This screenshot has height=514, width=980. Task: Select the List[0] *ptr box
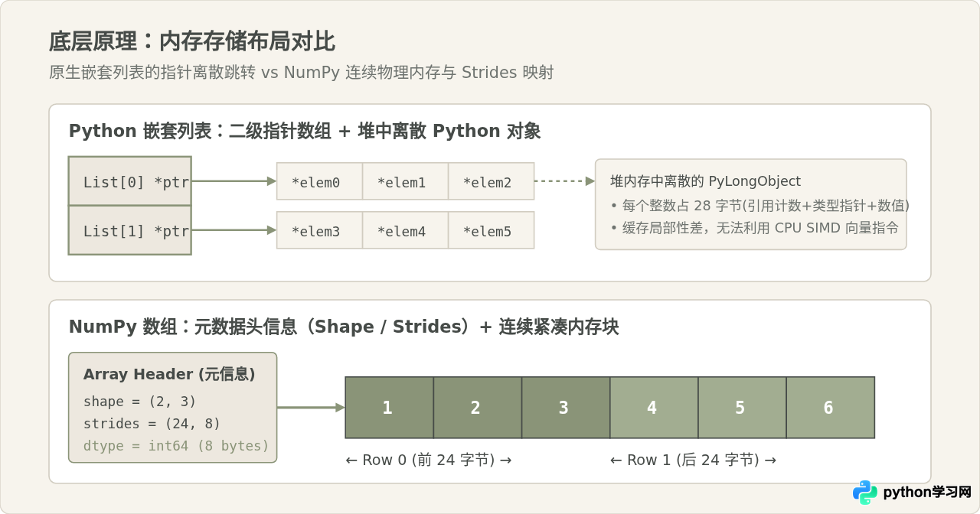point(129,181)
